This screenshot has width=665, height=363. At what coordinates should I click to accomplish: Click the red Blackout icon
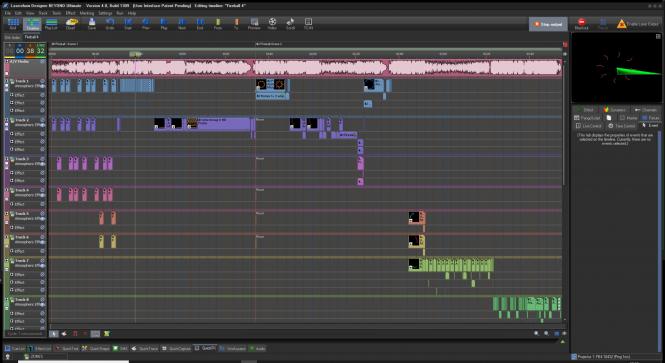click(x=581, y=24)
